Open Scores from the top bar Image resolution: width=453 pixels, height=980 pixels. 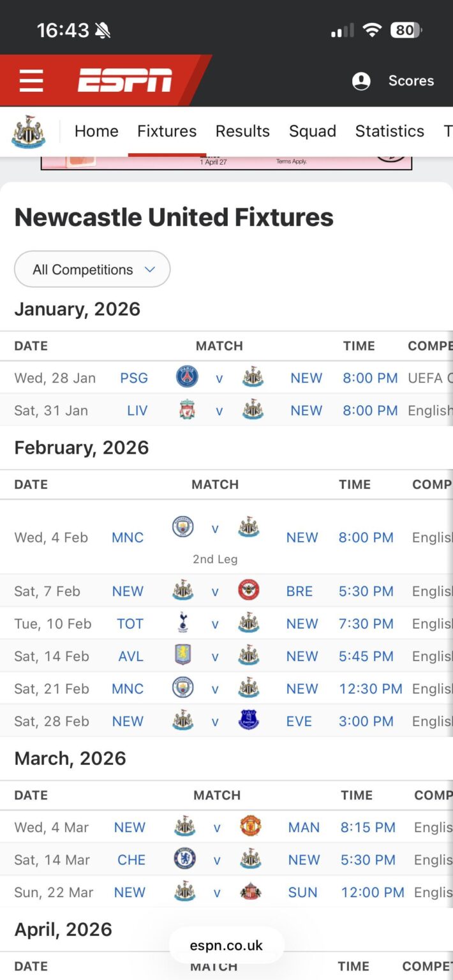411,80
